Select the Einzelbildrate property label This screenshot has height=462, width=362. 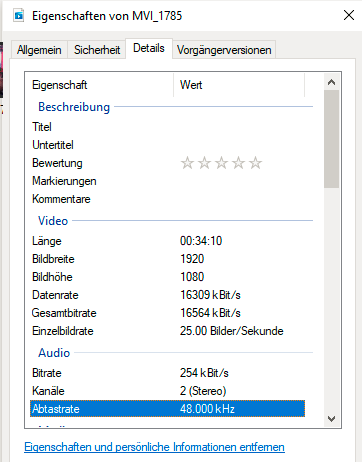63,331
